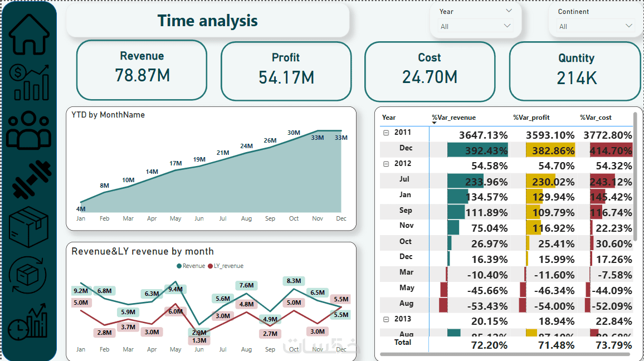Click the 30M label on YTD chart

click(x=294, y=133)
